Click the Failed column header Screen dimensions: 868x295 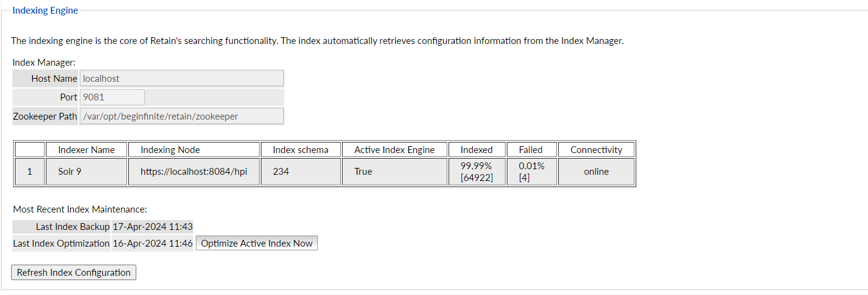(531, 149)
